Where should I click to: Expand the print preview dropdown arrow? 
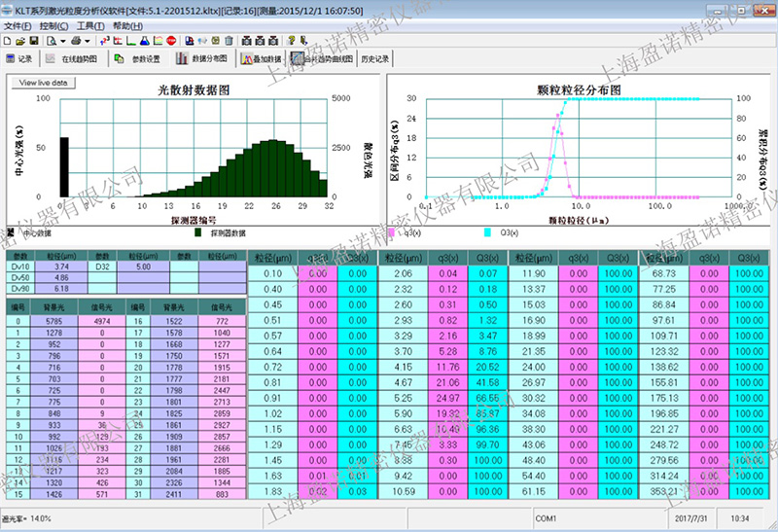tap(63, 41)
